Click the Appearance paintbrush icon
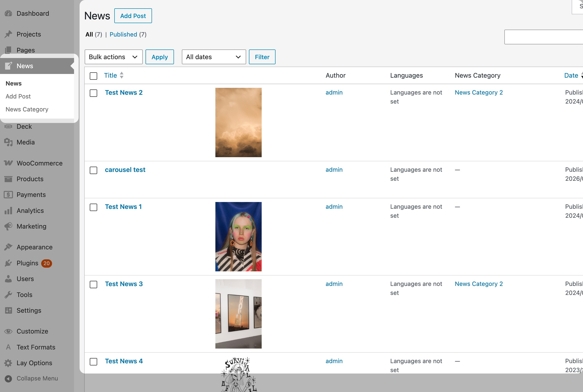The width and height of the screenshot is (583, 392). pos(8,247)
